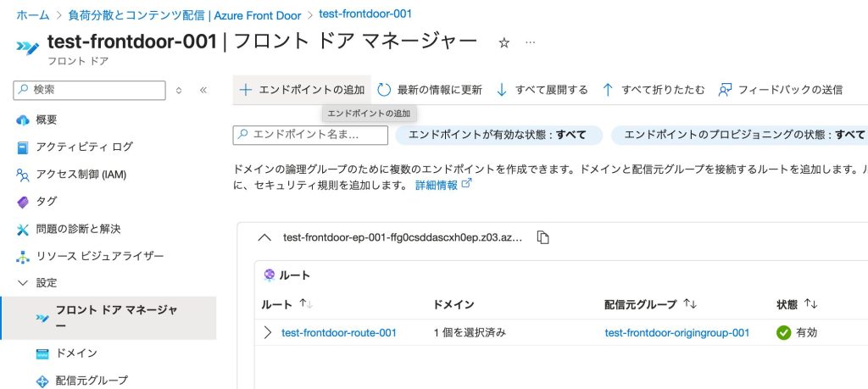Open the ellipsis more options menu

pyautogui.click(x=531, y=42)
